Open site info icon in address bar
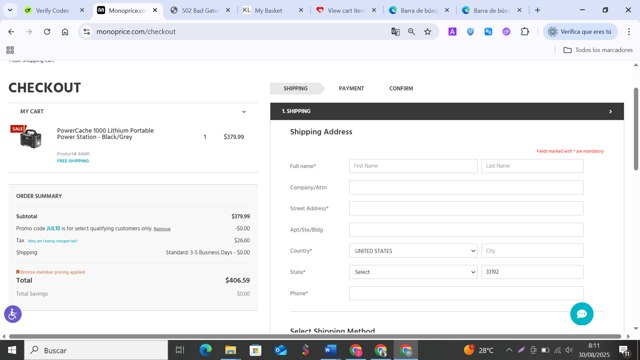The image size is (640, 360). click(87, 31)
